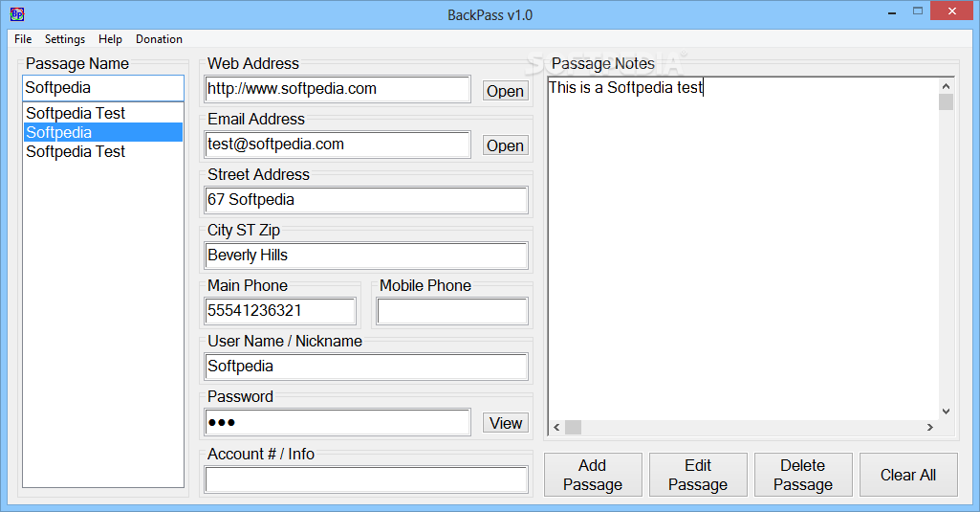Minimize the BackPass window
This screenshot has width=980, height=512.
click(892, 11)
